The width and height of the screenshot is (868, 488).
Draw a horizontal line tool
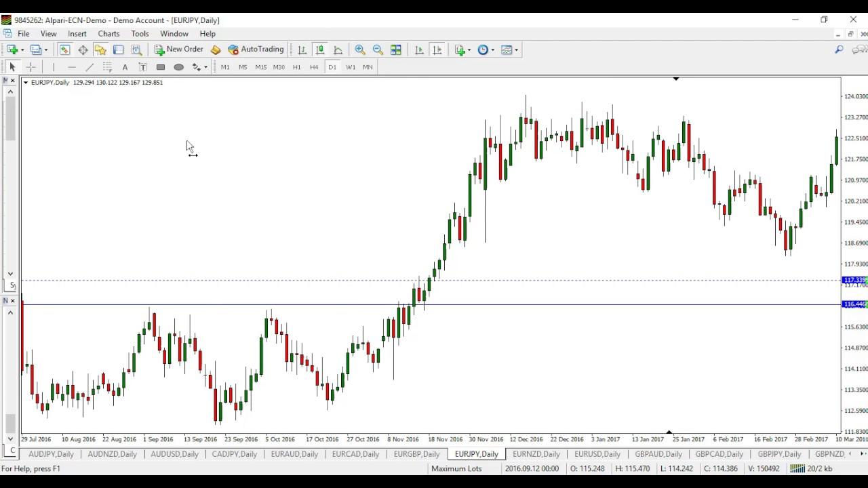pyautogui.click(x=72, y=67)
